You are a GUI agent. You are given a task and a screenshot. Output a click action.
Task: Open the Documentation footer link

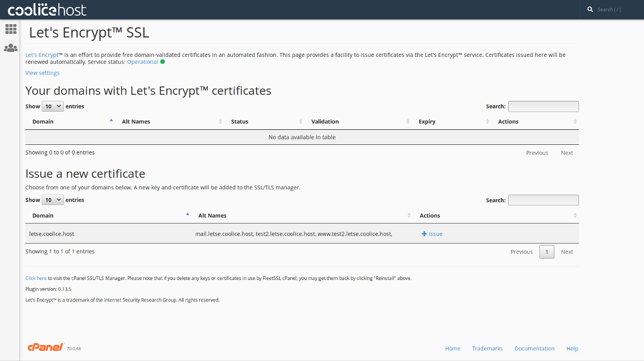coord(535,349)
